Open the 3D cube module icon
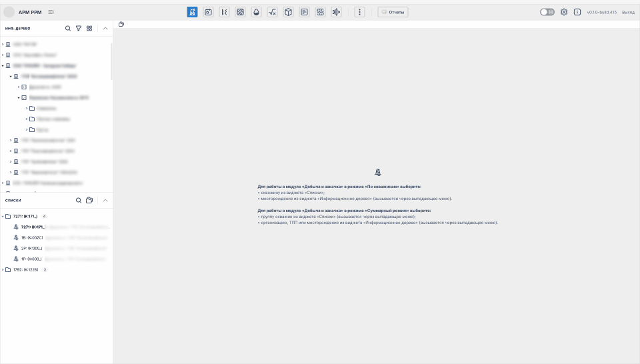The image size is (640, 364). (288, 12)
